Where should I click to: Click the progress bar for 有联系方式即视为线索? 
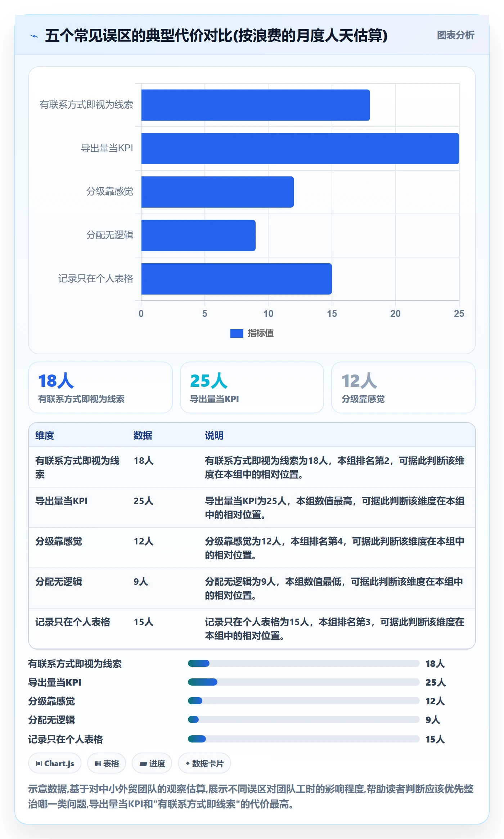pos(303,663)
